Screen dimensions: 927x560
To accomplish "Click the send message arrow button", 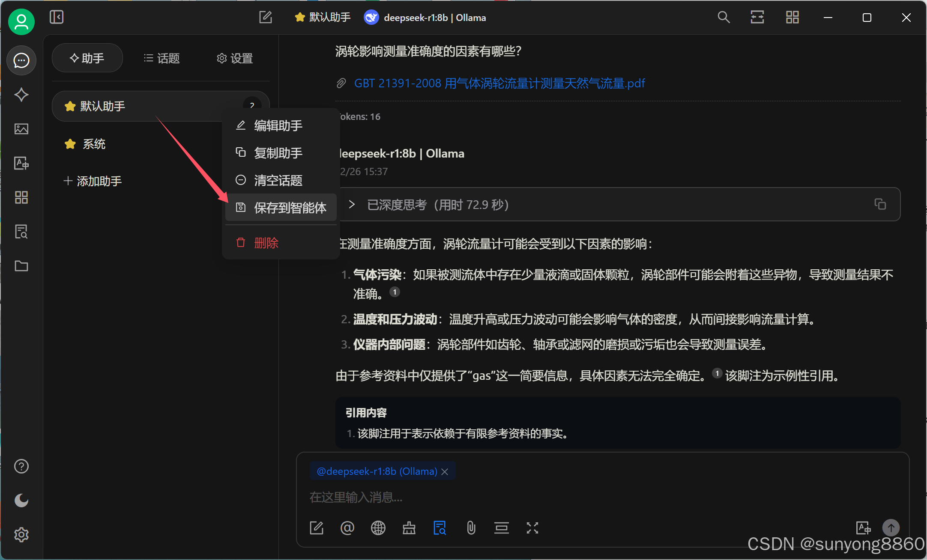I will pos(891,528).
